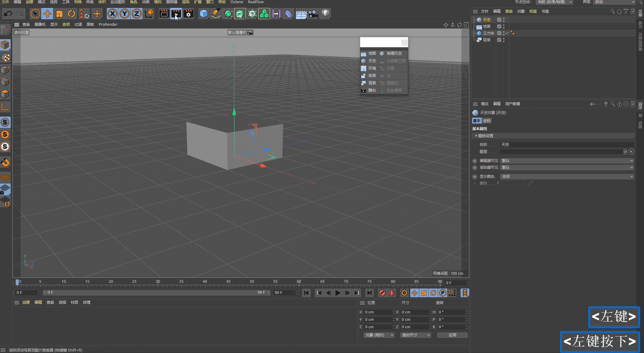Open the 编辑器可见 dropdown in attributes
The image size is (644, 353).
click(x=566, y=160)
